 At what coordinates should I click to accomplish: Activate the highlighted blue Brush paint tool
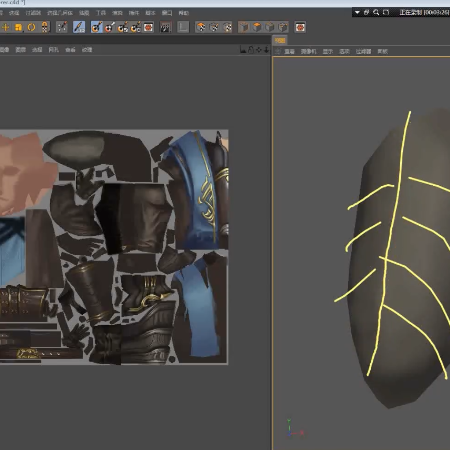[x=79, y=27]
